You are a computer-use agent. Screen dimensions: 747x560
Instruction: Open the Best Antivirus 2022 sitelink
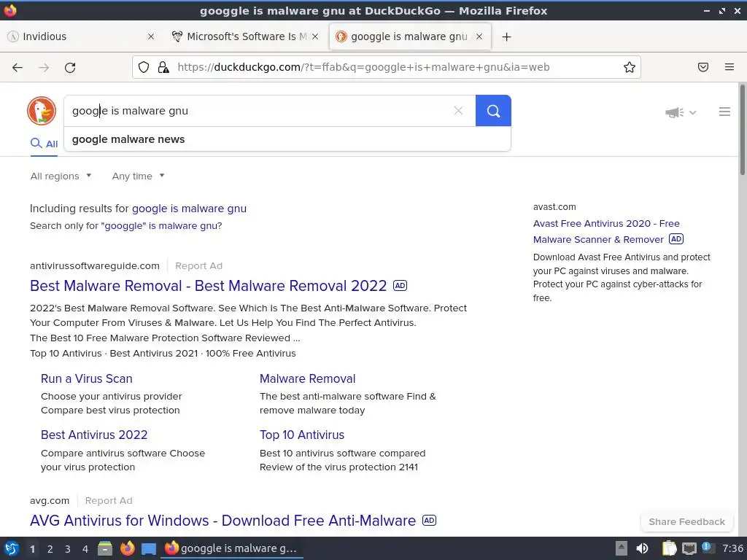coord(94,435)
